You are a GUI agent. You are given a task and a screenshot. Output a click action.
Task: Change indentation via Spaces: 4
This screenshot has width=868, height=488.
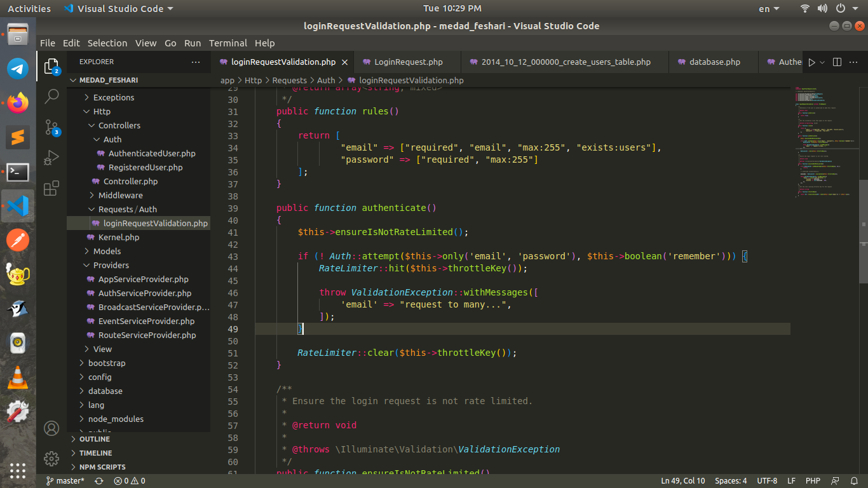(x=731, y=481)
